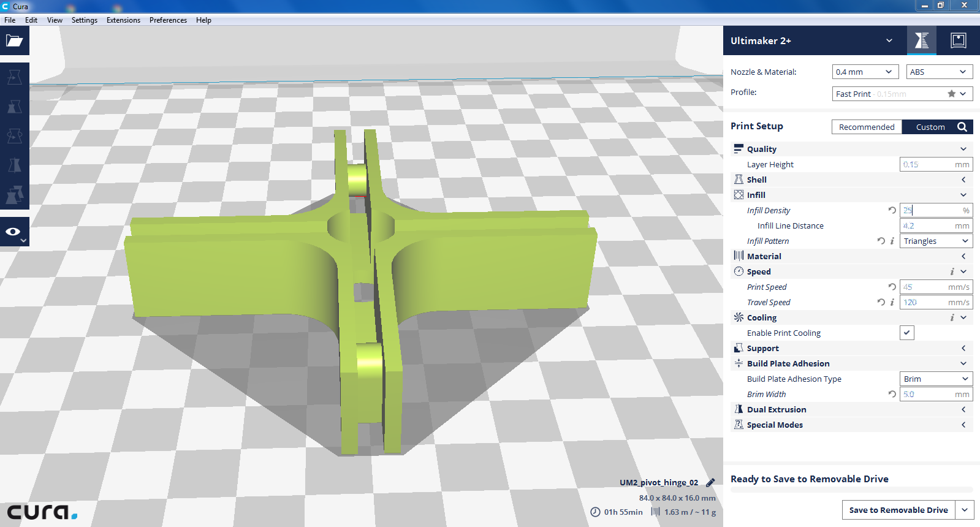The image size is (980, 527).
Task: Open the Edit menu
Action: coord(31,20)
